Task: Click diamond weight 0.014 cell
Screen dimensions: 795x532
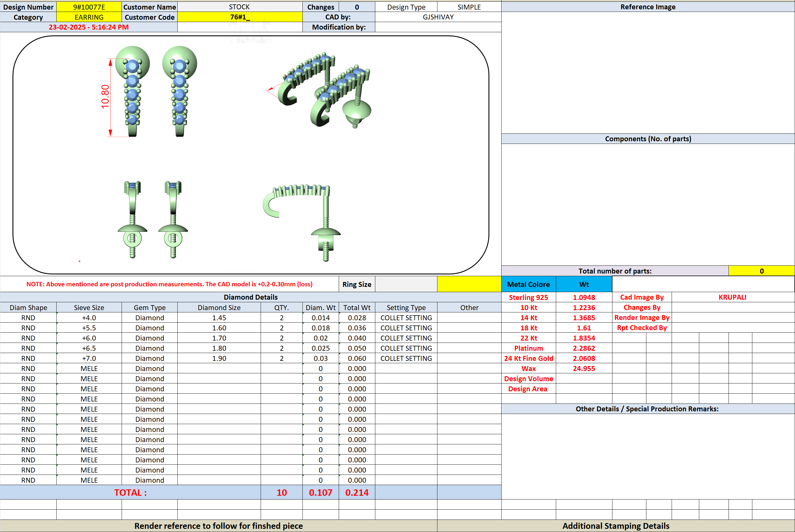Action: point(320,318)
